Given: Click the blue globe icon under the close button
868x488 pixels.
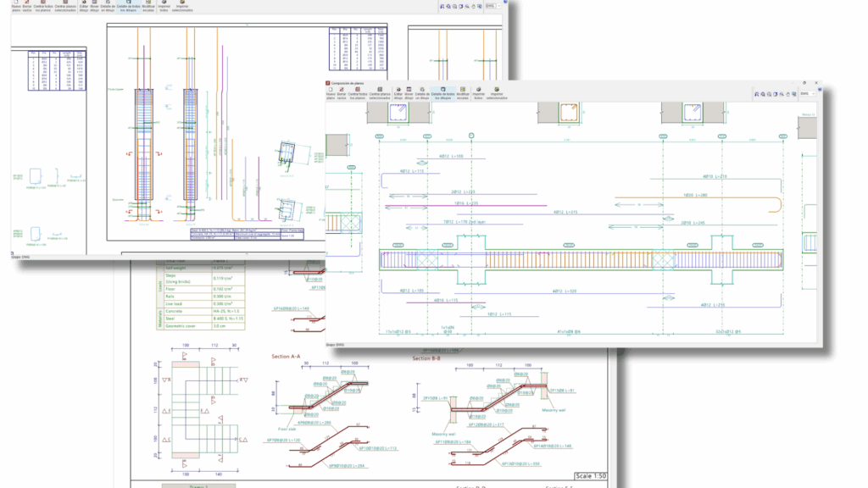Looking at the screenshot, I should tap(820, 90).
